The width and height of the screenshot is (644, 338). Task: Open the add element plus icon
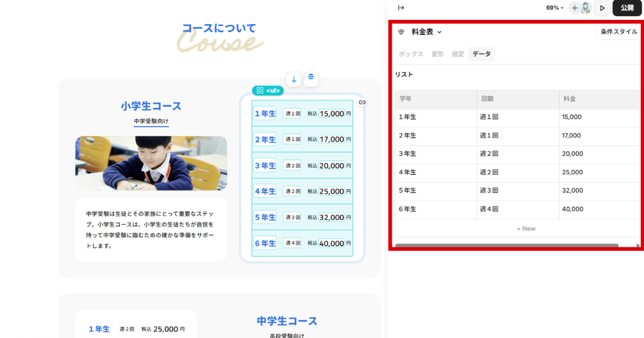(x=575, y=8)
